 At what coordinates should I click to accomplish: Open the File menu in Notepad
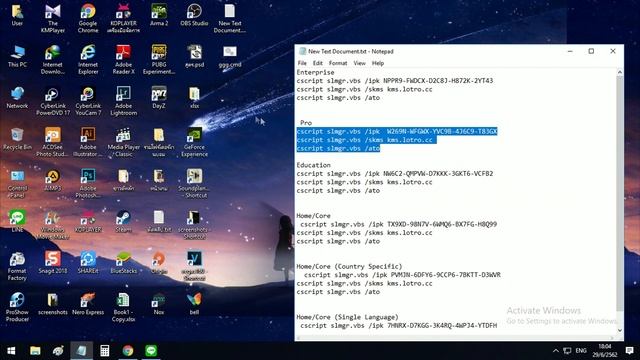(x=302, y=63)
